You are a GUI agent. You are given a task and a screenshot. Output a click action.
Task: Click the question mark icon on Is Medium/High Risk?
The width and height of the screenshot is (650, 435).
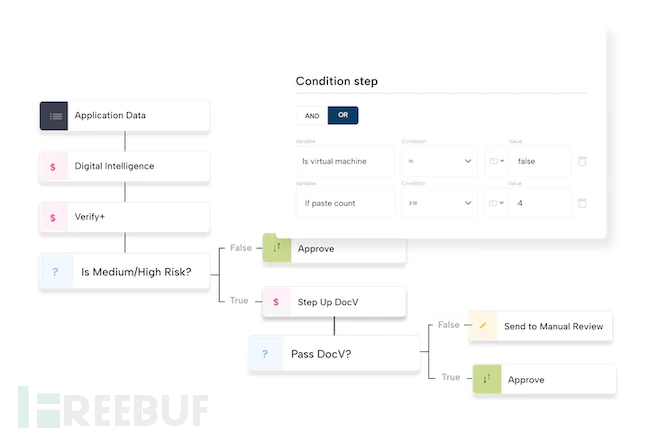54,271
